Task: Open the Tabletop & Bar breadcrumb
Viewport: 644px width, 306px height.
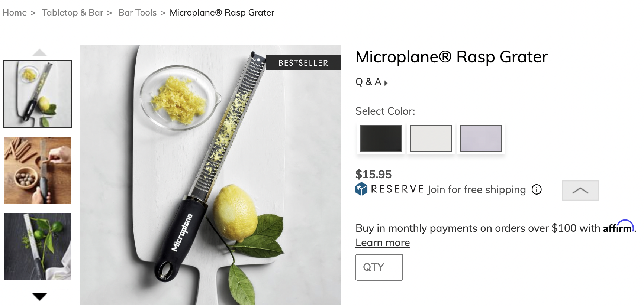Action: click(73, 13)
